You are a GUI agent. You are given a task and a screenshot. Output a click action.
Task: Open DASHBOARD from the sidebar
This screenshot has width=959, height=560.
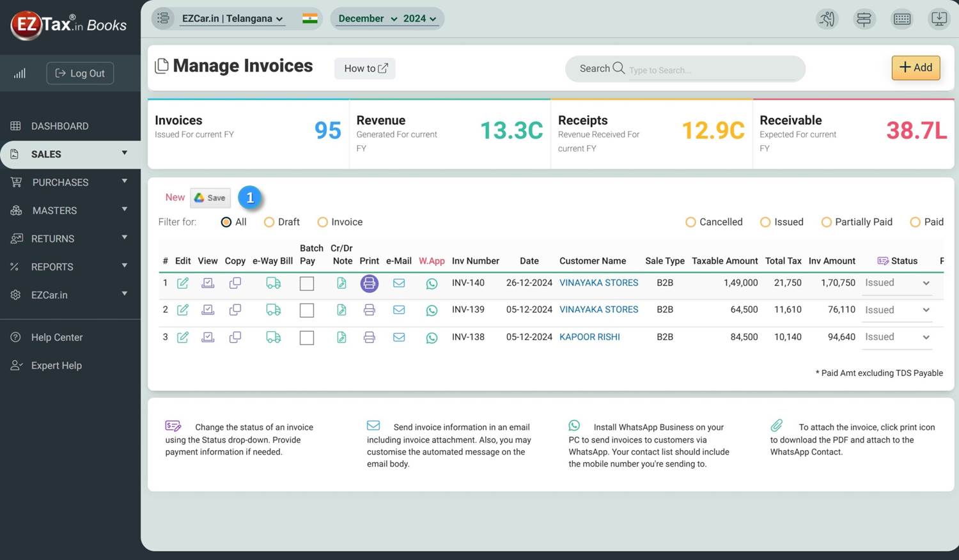coord(59,126)
